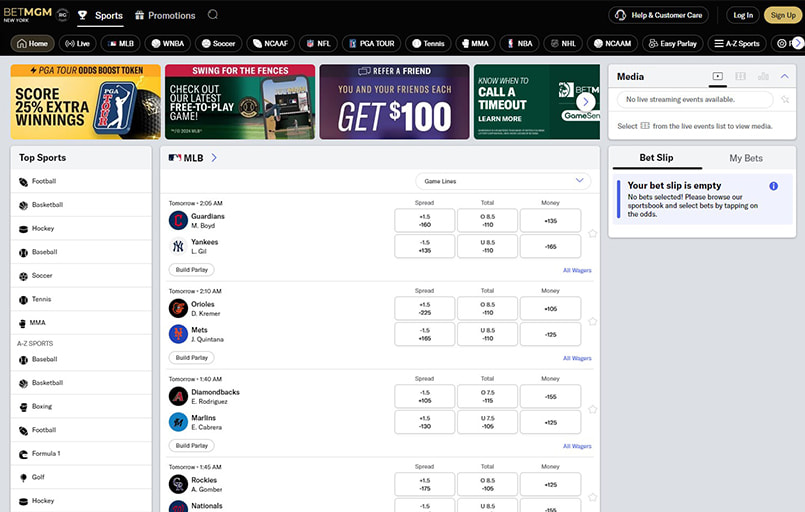The width and height of the screenshot is (805, 512).
Task: Click the Log In button
Action: point(743,15)
